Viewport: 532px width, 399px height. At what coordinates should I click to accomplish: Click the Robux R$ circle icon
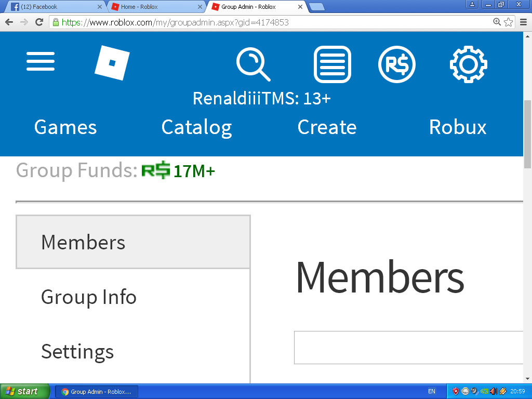pos(397,64)
